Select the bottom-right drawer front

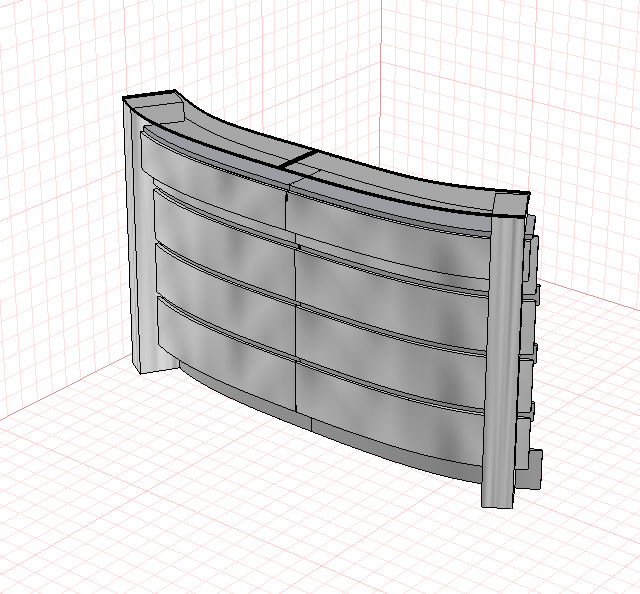(x=390, y=412)
